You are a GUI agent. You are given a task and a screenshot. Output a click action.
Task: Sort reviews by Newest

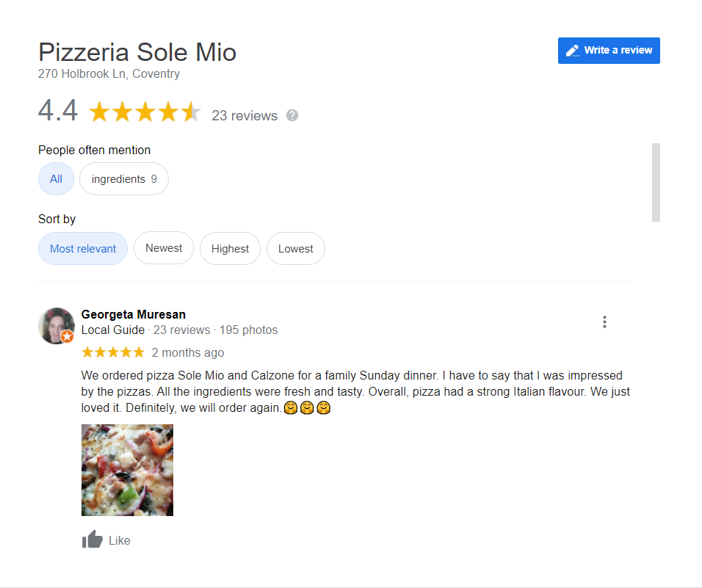[x=164, y=248]
